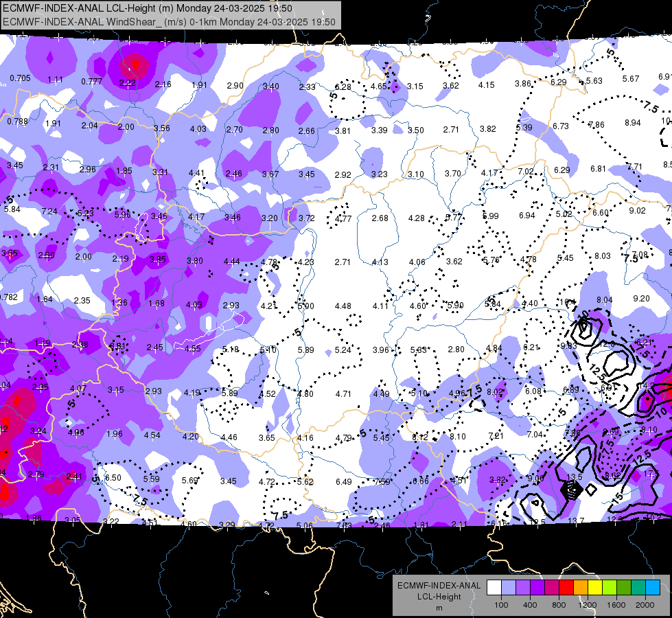Click the shear value 6.28
Screen dimensions: 672x618
coord(343,87)
